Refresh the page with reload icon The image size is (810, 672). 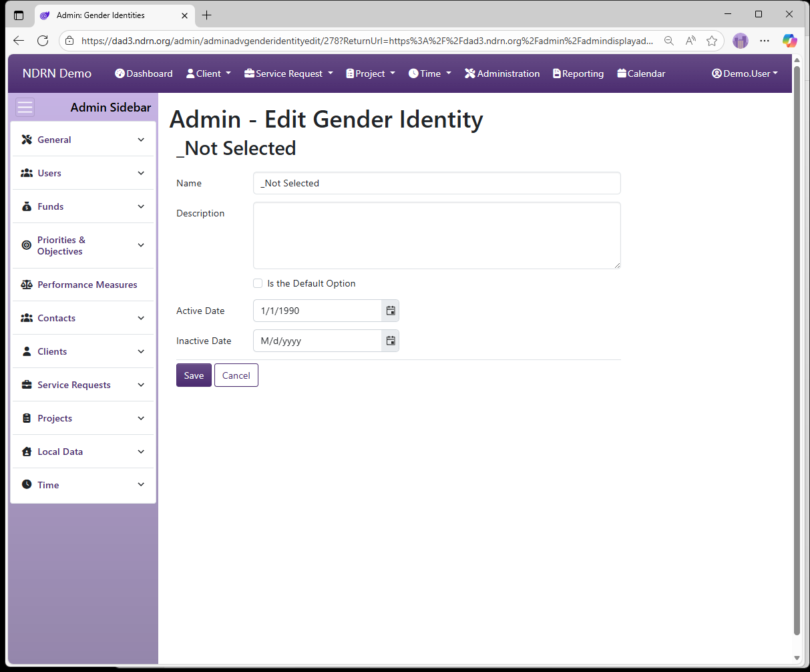43,41
